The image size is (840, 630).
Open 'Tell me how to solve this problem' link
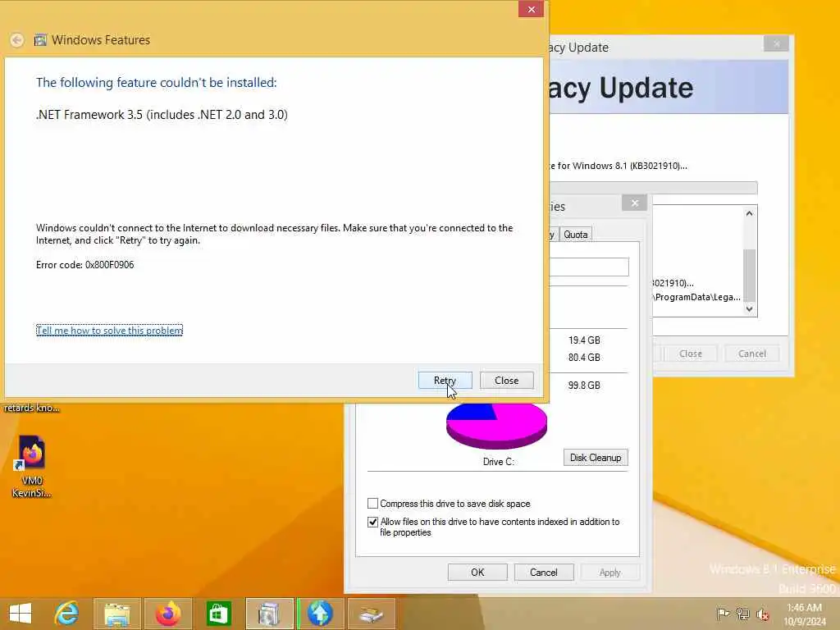(x=109, y=331)
